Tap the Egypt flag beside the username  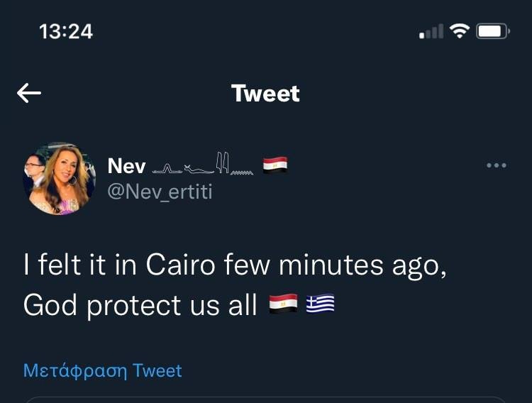coord(275,166)
